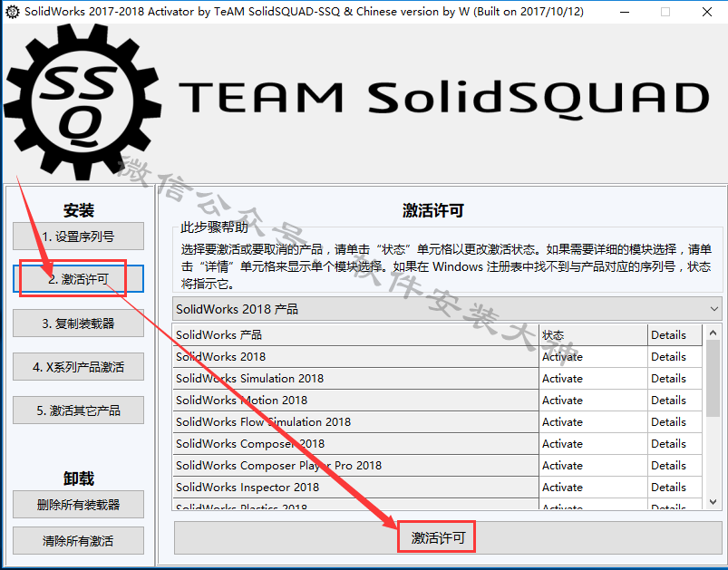Select SolidWorks Composer Player Pro 2018 row
Screen dimensions: 728x570
click(355, 466)
